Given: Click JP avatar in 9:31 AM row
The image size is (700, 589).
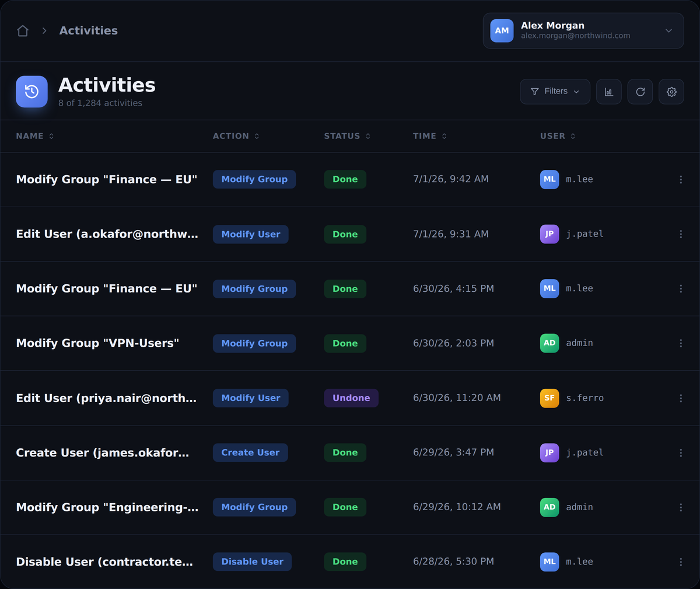Looking at the screenshot, I should (549, 234).
